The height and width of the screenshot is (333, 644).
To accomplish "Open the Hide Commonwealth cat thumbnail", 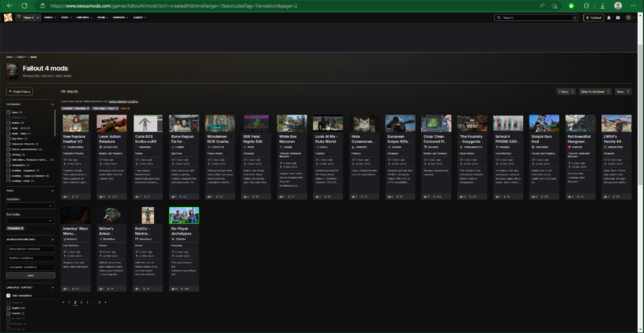I will coord(364,123).
